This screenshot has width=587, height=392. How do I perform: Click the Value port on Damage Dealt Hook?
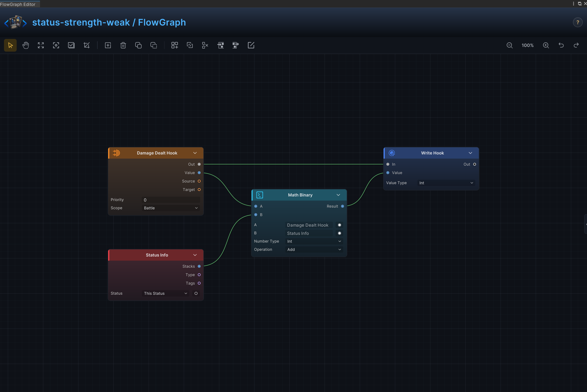point(199,173)
